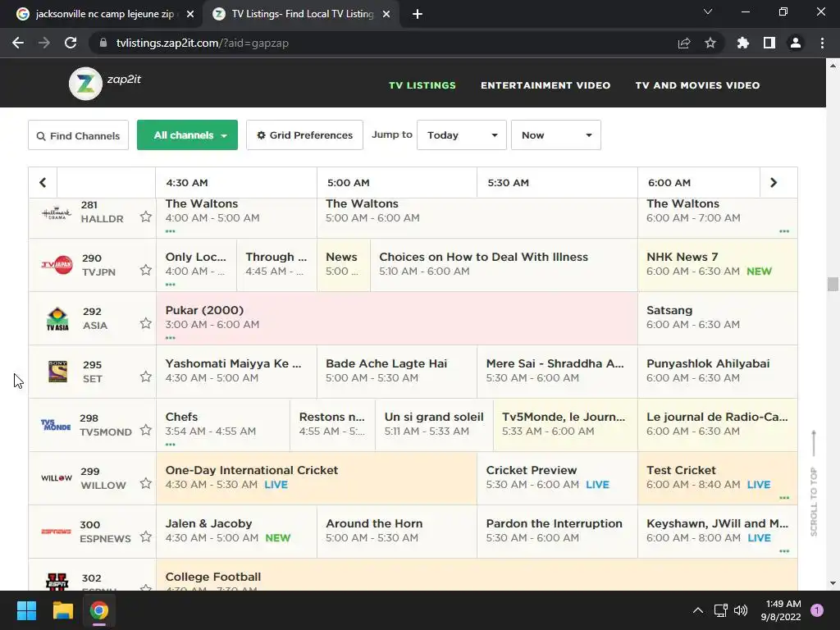840x630 pixels.
Task: Open the Bade Ache Lagte Hai listing
Action: tap(396, 372)
